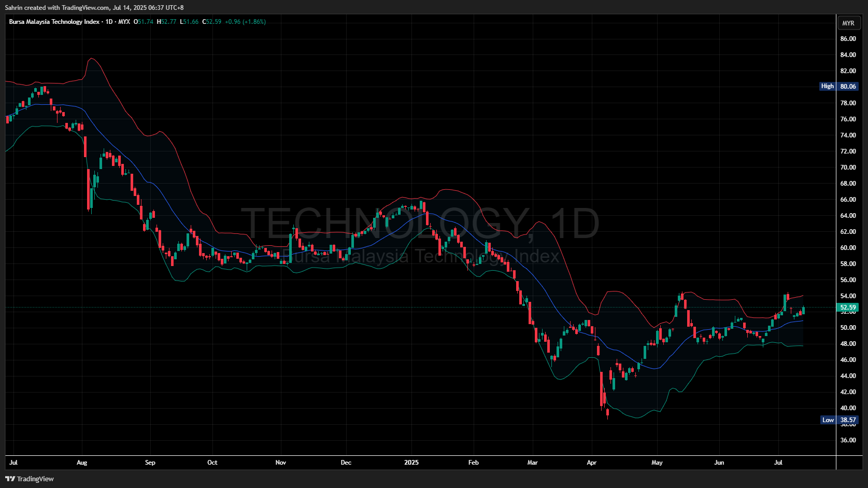Click the 68.00 price axis label
Viewport: 868px width, 488px height.
848,184
